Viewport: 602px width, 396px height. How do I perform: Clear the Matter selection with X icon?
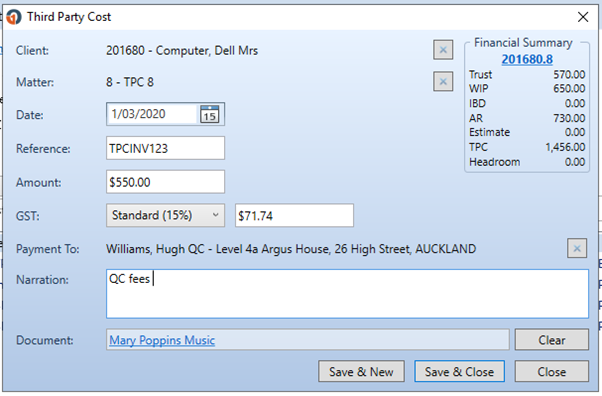click(443, 81)
